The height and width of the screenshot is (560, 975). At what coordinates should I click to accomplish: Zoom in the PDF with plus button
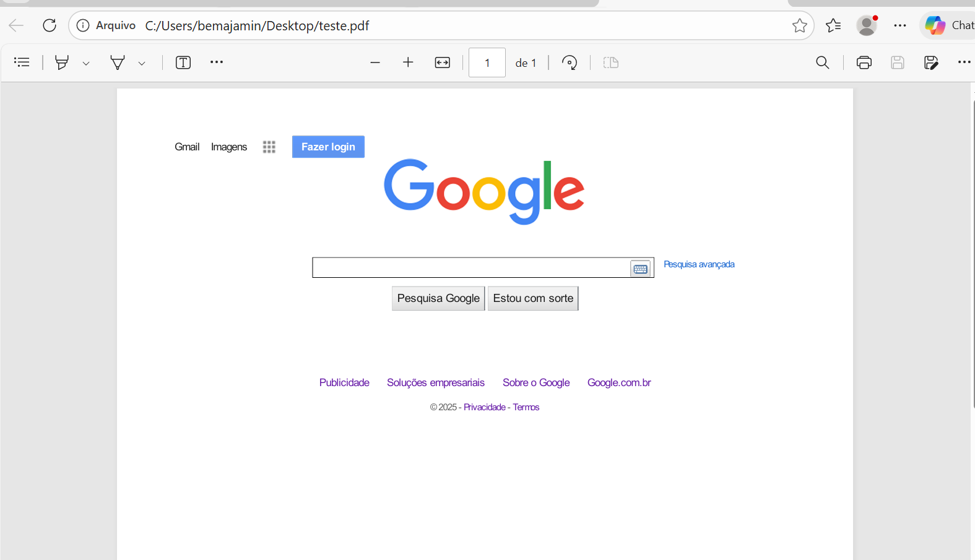408,62
